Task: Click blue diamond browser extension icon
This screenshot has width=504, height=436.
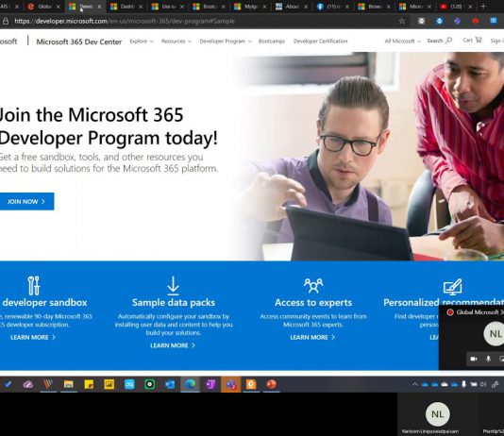Action: 440,21
